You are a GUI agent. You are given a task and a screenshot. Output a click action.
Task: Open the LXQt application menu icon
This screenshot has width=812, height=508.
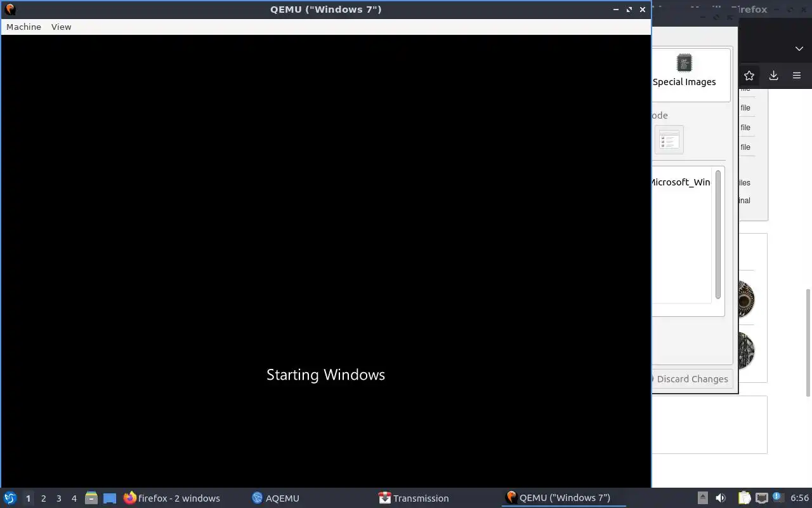[x=10, y=498]
